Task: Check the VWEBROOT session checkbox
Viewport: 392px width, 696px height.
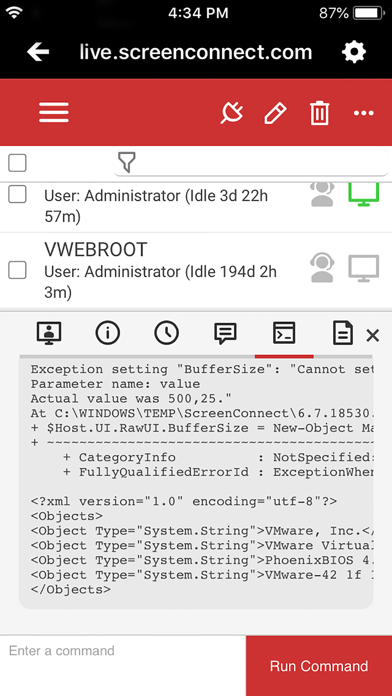Action: point(17,270)
